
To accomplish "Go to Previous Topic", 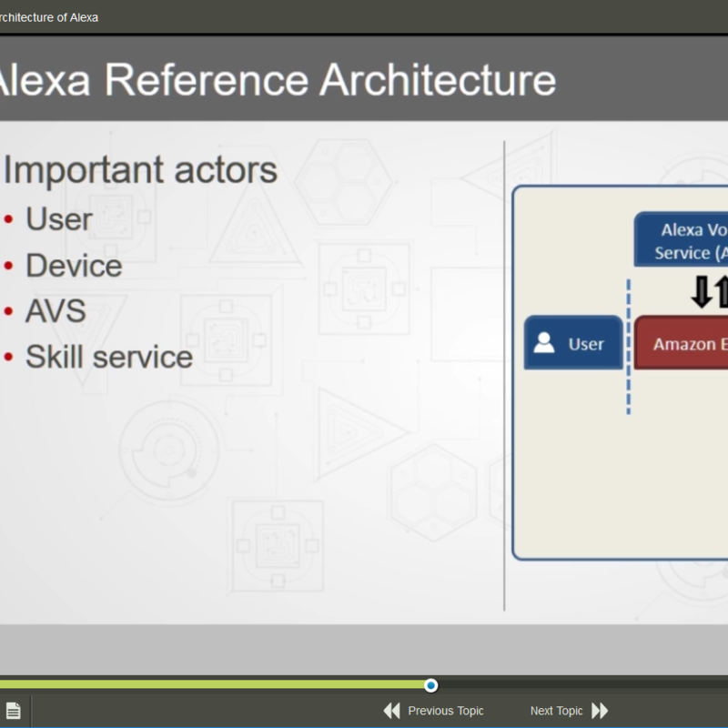I will pyautogui.click(x=446, y=711).
